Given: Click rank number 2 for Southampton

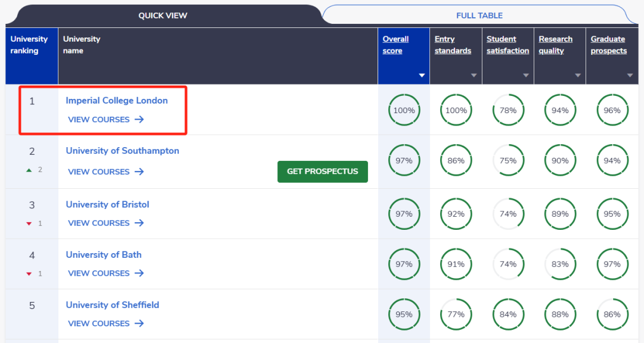Looking at the screenshot, I should coord(32,151).
